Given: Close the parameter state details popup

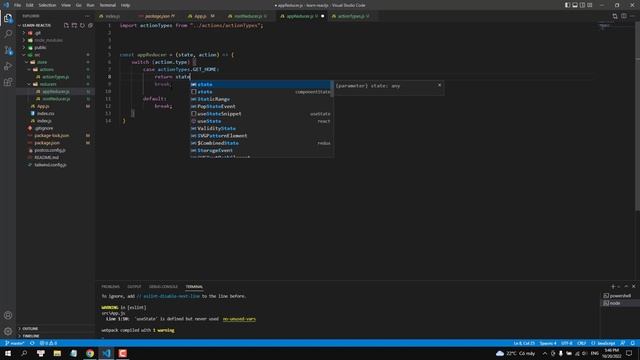Looking at the screenshot, I should click(x=440, y=85).
